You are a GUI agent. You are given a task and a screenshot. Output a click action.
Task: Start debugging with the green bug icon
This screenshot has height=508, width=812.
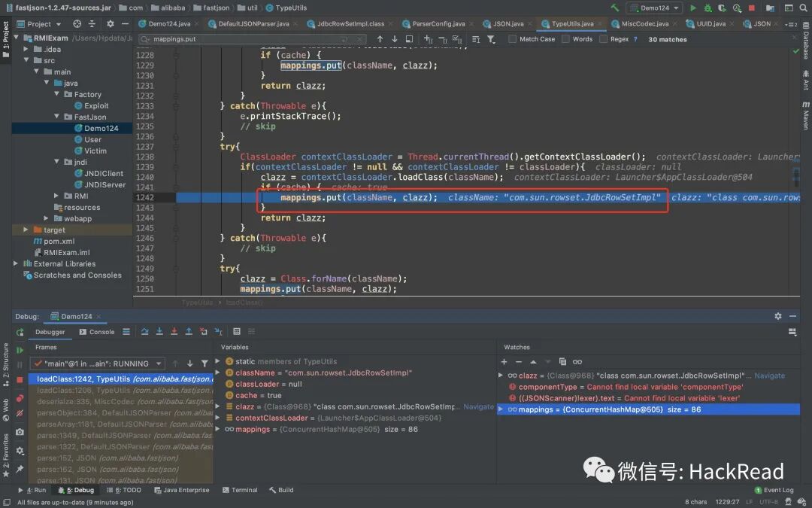click(707, 8)
